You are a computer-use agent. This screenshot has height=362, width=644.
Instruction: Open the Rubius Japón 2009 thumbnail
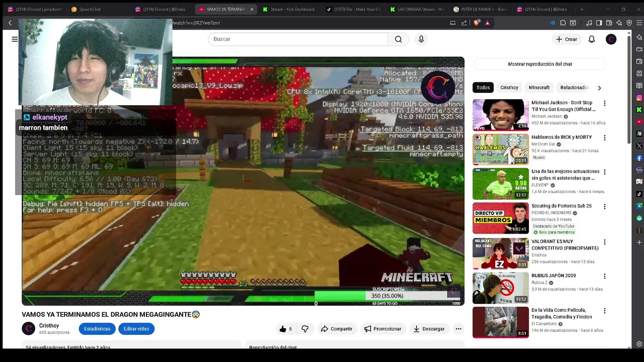(501, 288)
